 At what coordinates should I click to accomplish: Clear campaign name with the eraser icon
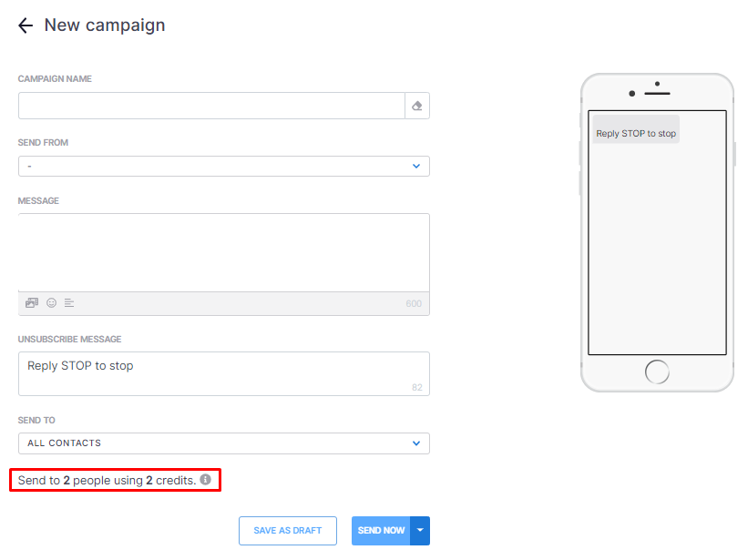[417, 106]
